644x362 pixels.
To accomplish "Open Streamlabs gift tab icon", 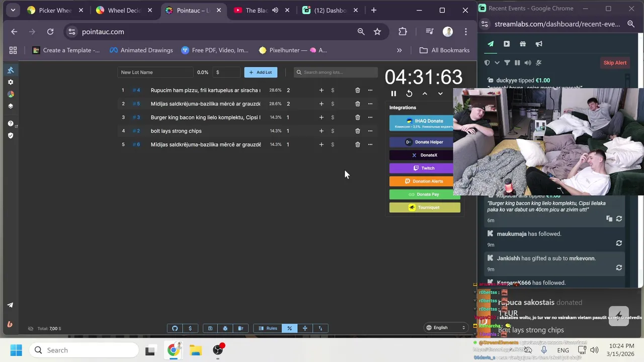I will tap(523, 44).
